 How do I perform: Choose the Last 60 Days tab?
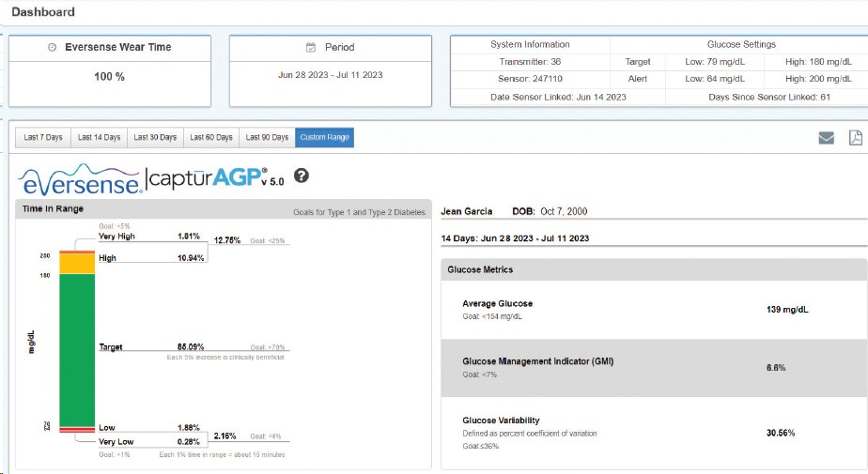[211, 138]
